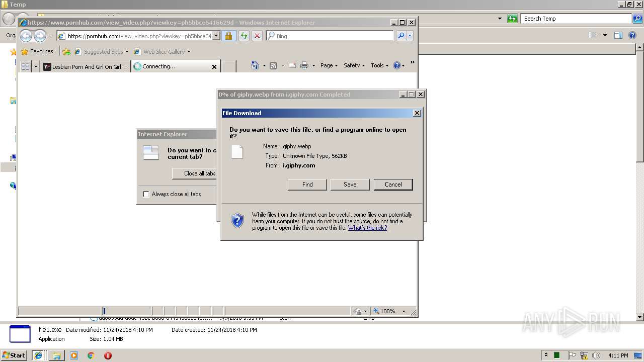Change folder view layout icon
644x362 pixels.
click(593, 35)
